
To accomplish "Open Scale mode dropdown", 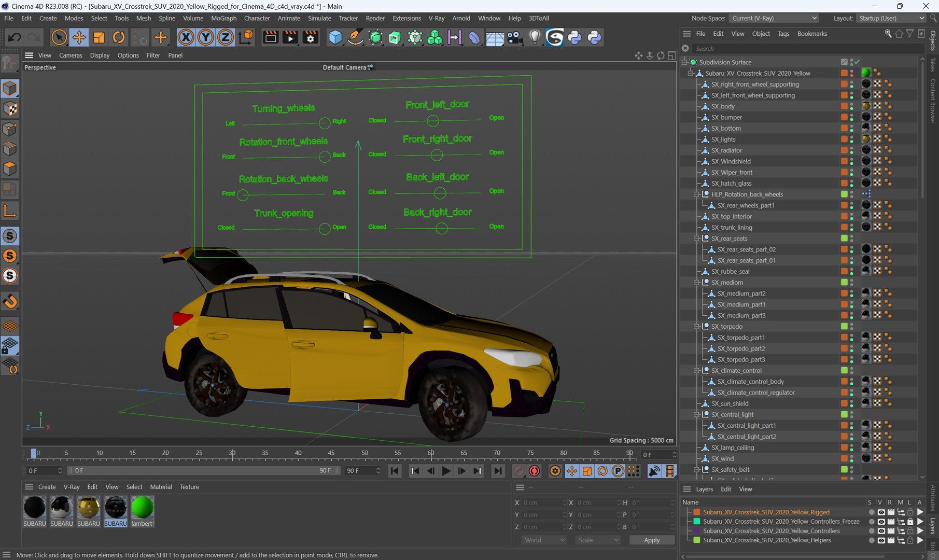I will [x=598, y=540].
